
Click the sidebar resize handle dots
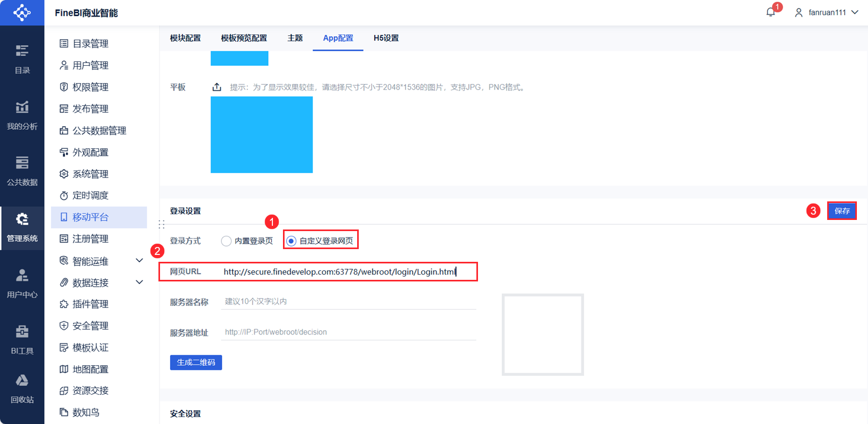(x=162, y=225)
